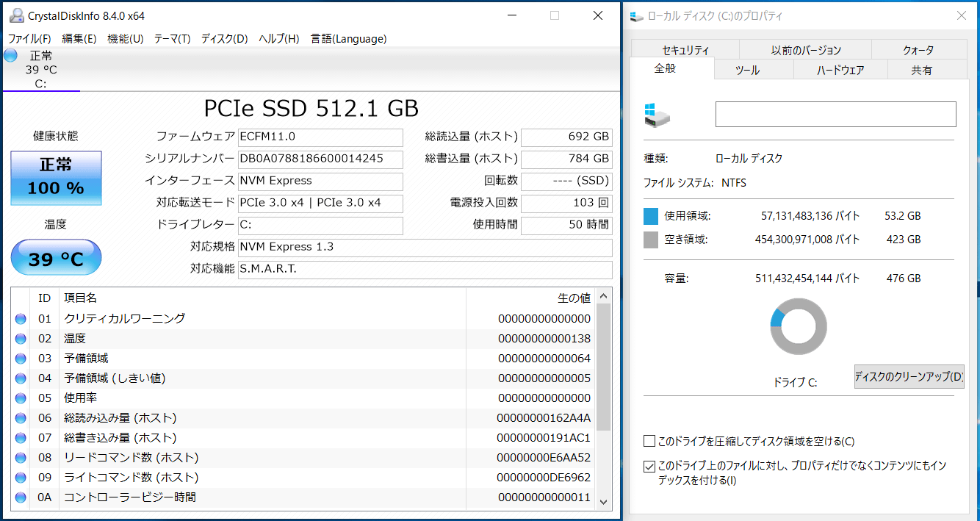Image resolution: width=980 pixels, height=521 pixels.
Task: Click the シリアルナンバー field value
Action: pos(320,159)
